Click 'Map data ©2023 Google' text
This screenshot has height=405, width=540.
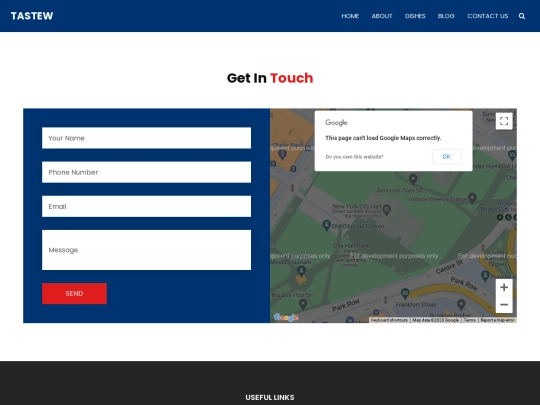435,320
